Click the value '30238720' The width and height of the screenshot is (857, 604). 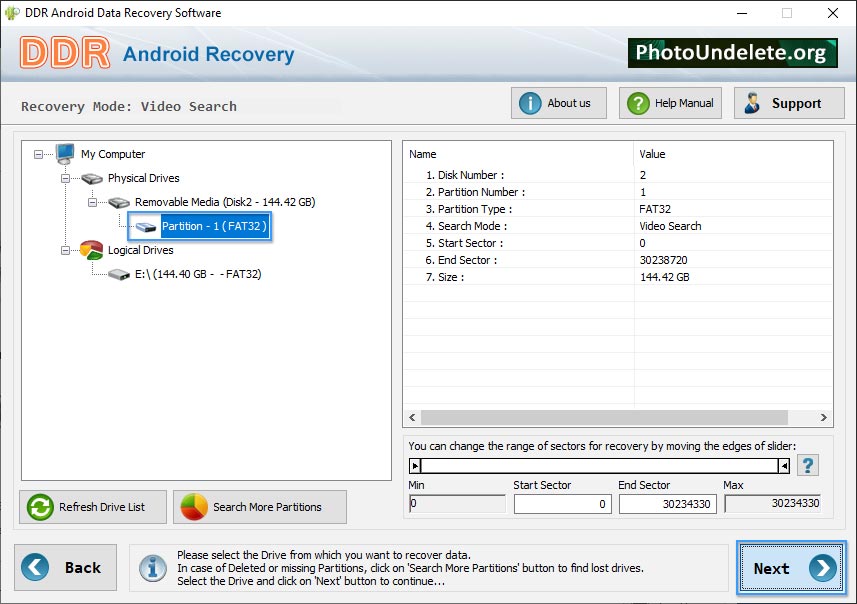pyautogui.click(x=664, y=260)
